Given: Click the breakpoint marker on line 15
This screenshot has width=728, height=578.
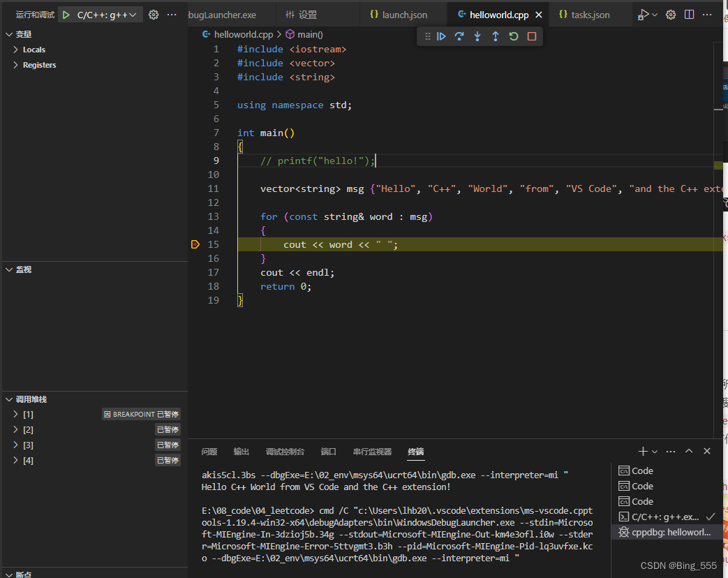Looking at the screenshot, I should [195, 244].
